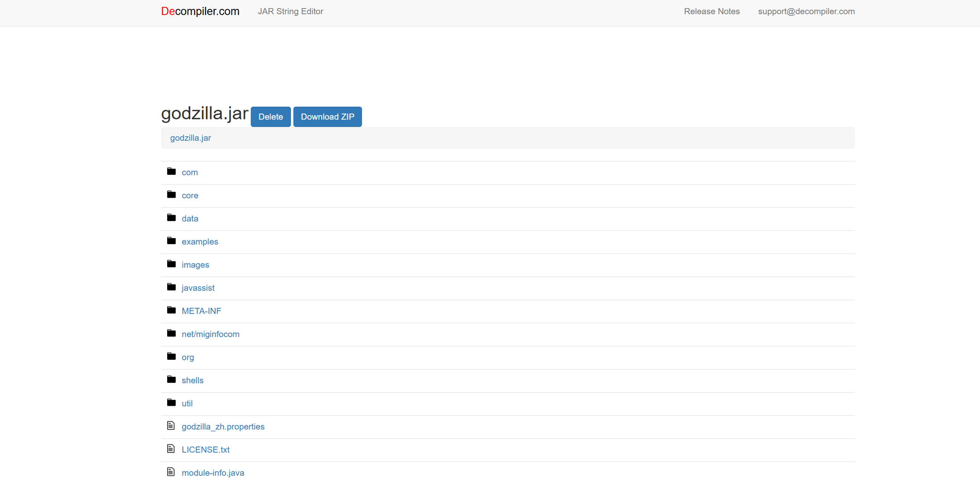Open the examples folder
980x481 pixels.
click(199, 242)
